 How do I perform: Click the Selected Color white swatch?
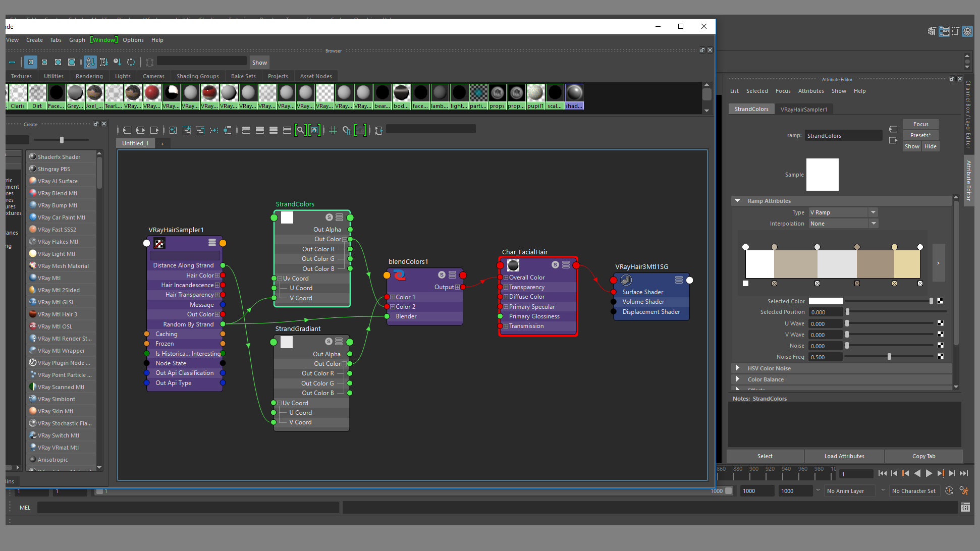pyautogui.click(x=826, y=301)
